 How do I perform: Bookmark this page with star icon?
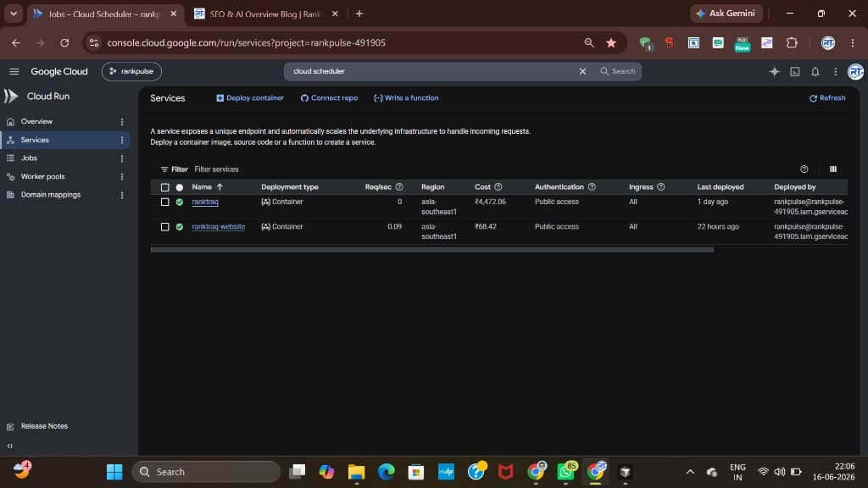[611, 42]
